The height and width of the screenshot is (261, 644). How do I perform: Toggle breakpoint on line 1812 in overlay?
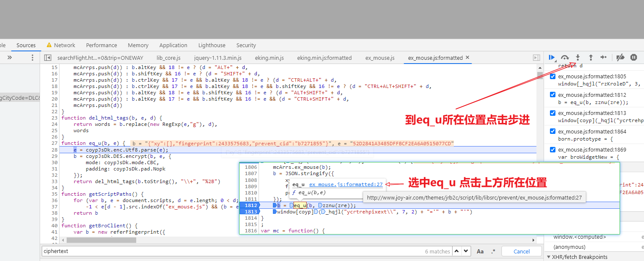[x=250, y=205]
